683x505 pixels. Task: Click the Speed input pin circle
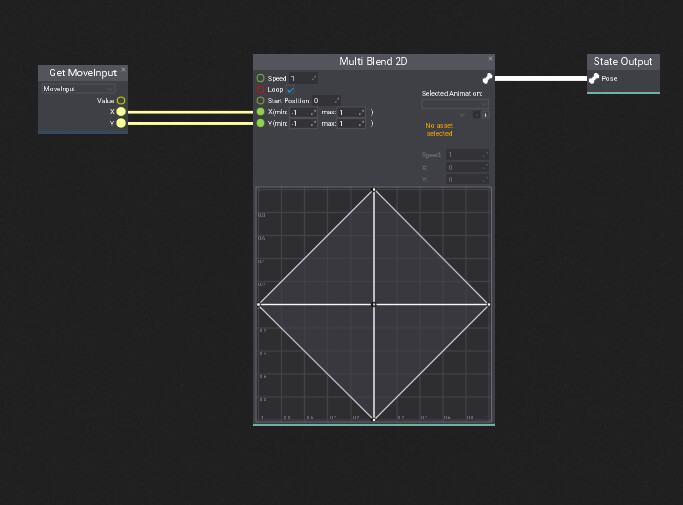pyautogui.click(x=261, y=78)
